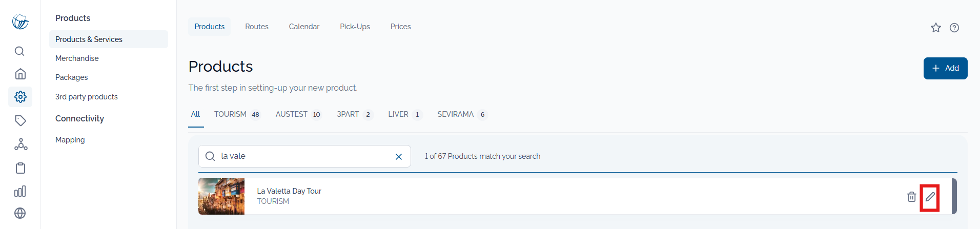Open Merchandise in the Products menu
This screenshot has height=229, width=980.
77,58
